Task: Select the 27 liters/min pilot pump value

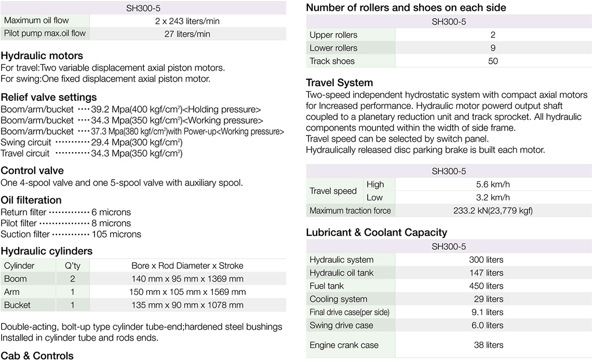Action: tap(187, 34)
